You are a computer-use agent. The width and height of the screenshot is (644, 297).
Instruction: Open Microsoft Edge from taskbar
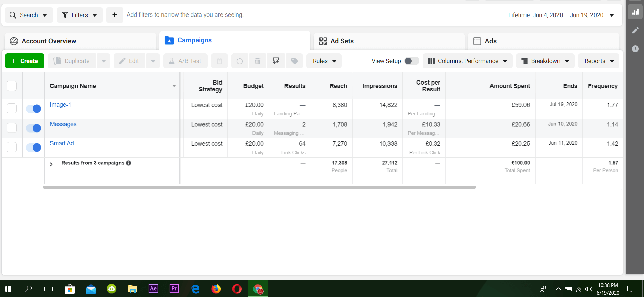click(x=195, y=289)
